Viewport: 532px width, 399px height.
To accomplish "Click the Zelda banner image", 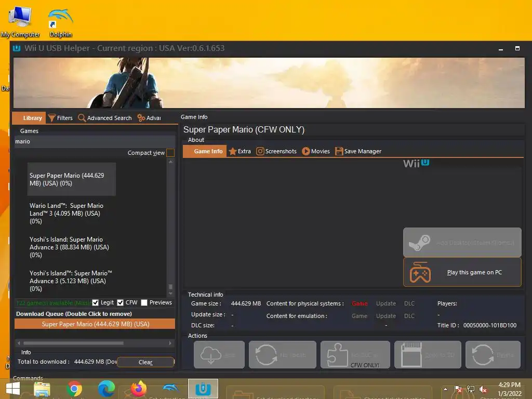I will pos(269,83).
